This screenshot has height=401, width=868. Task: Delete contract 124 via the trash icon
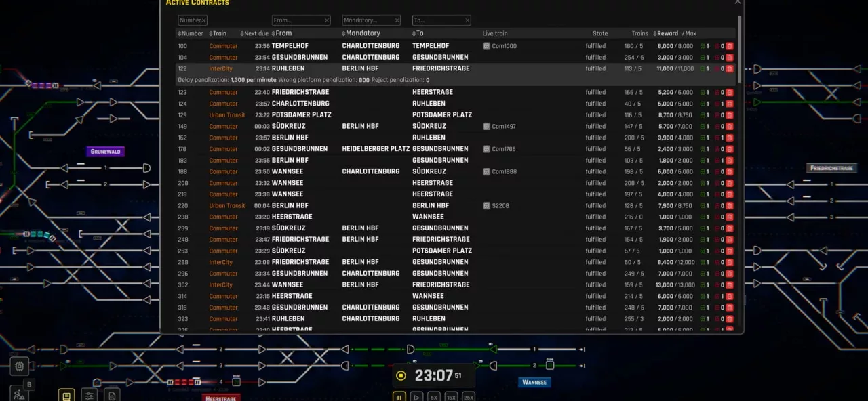pyautogui.click(x=730, y=104)
